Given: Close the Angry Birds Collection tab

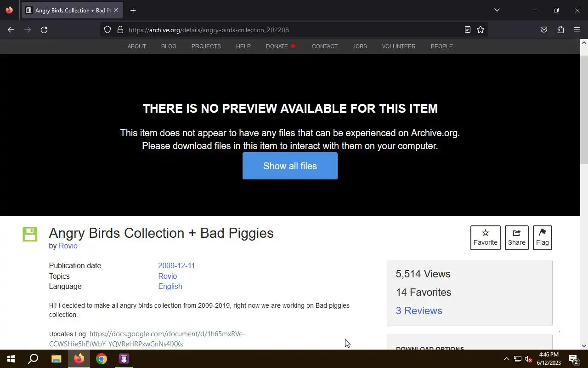Looking at the screenshot, I should tap(116, 10).
